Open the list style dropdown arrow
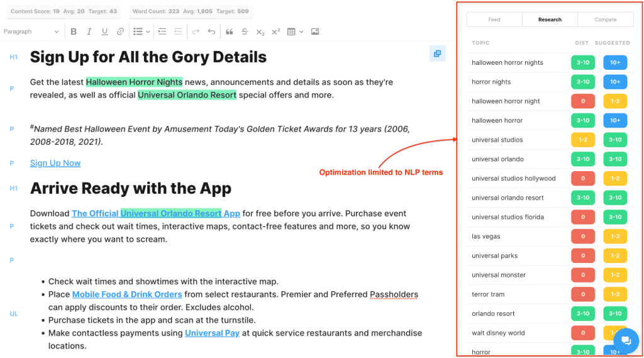Viewport: 644px width, 358px height. pos(148,31)
